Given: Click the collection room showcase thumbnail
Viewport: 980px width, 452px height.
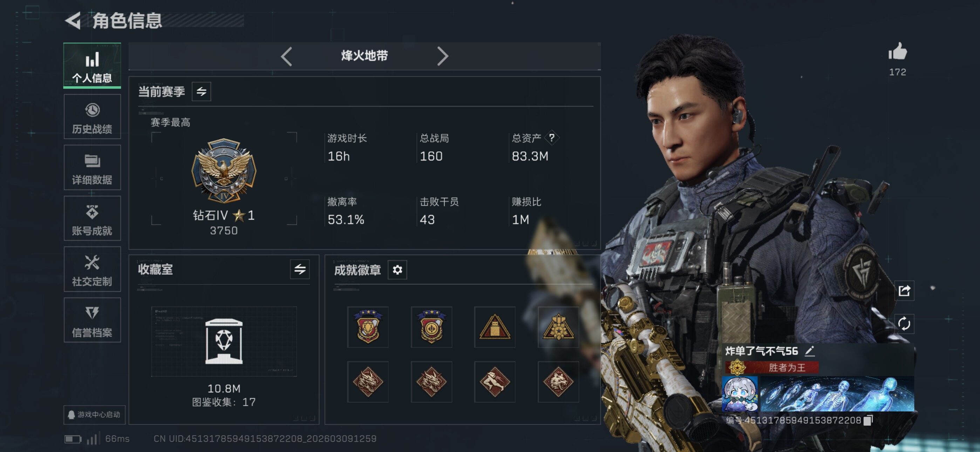Looking at the screenshot, I should click(x=224, y=341).
